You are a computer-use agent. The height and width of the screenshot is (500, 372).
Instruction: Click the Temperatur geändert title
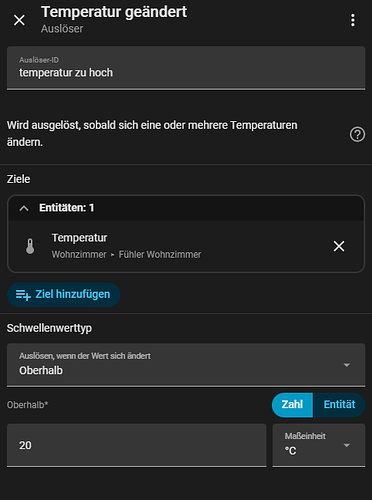[x=114, y=12]
